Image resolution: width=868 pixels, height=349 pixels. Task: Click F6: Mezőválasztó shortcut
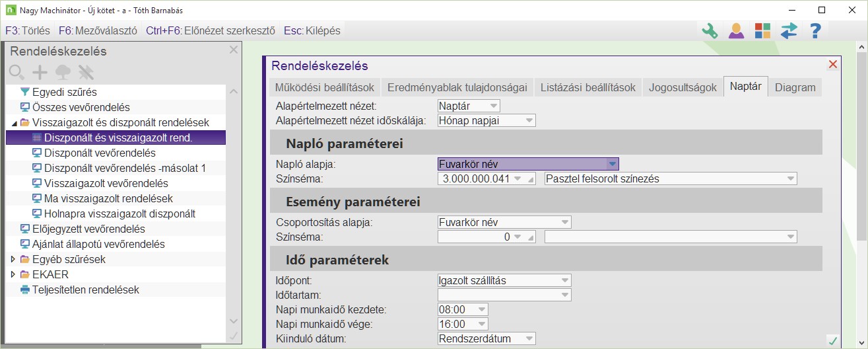(97, 31)
